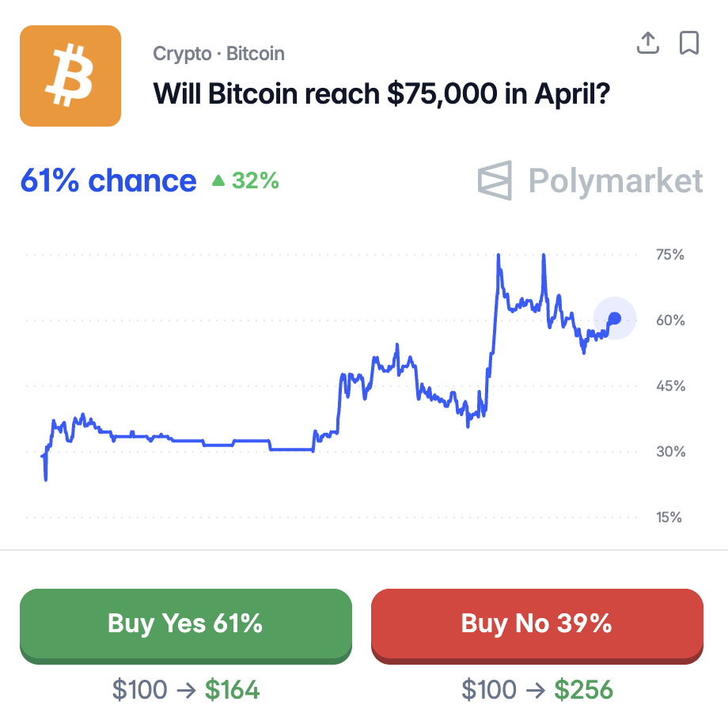Click the 60% axis label
The width and height of the screenshot is (728, 728).
(x=670, y=320)
